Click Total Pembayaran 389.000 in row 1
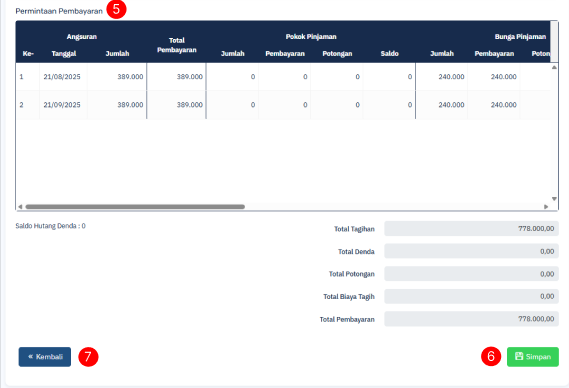Screen dimensions: 569x388 (x=190, y=77)
